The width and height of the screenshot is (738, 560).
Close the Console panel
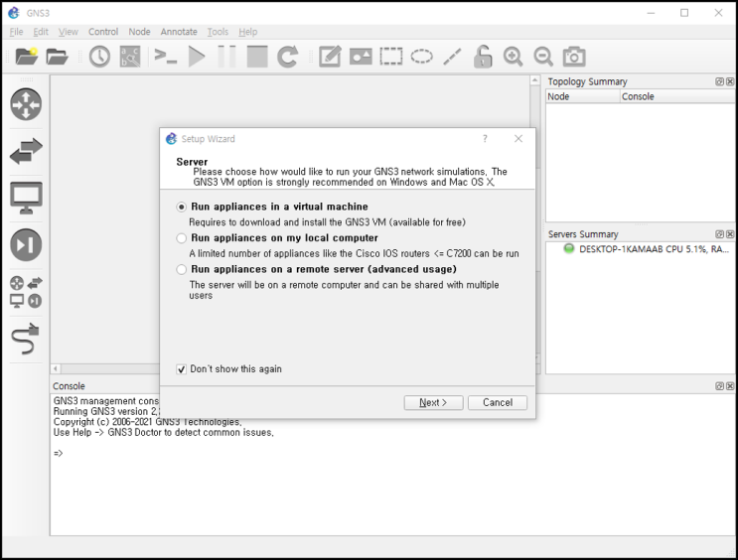coord(730,386)
